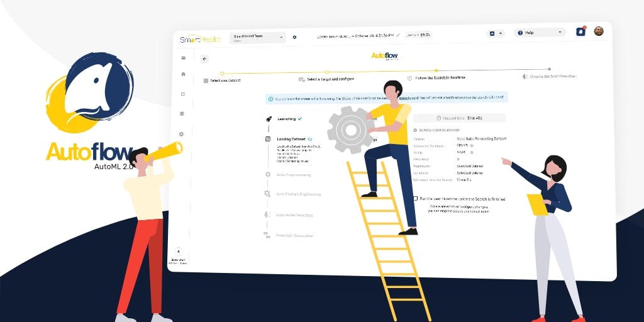Enable Run the best Flowchart once Search is finished
644x322 pixels.
coord(415,198)
